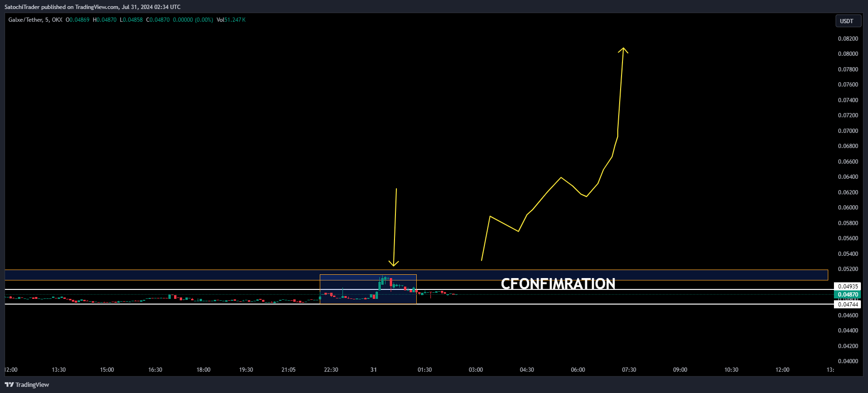Click the 0.05200 price axis label
The width and height of the screenshot is (868, 393).
point(848,269)
